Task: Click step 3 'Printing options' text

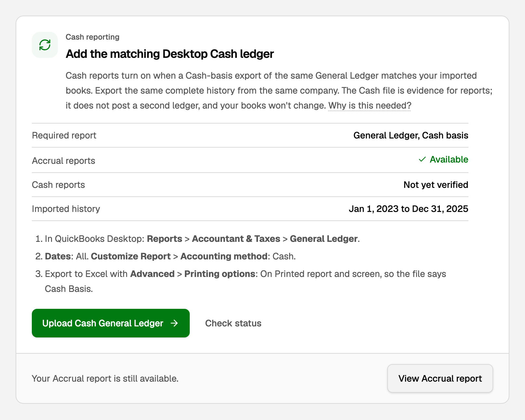Action: point(220,274)
